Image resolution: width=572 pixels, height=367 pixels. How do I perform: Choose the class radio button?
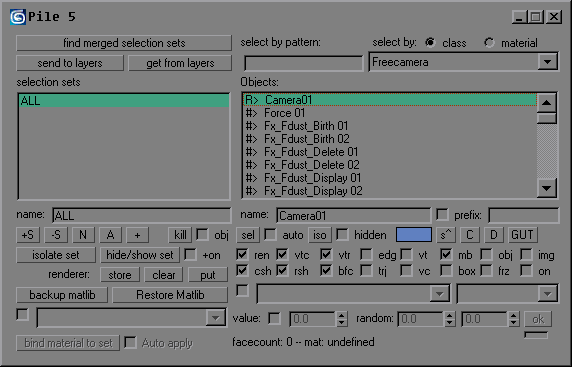[430, 43]
